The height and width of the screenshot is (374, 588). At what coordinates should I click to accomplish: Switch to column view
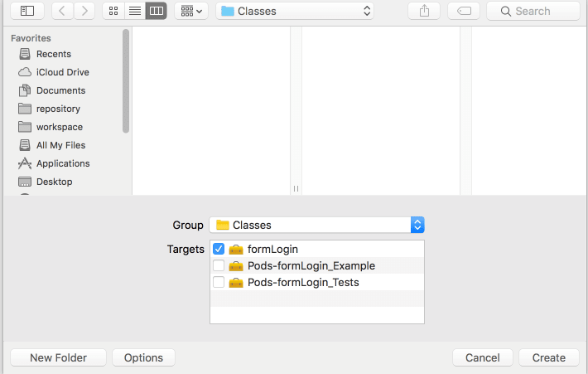(x=157, y=11)
